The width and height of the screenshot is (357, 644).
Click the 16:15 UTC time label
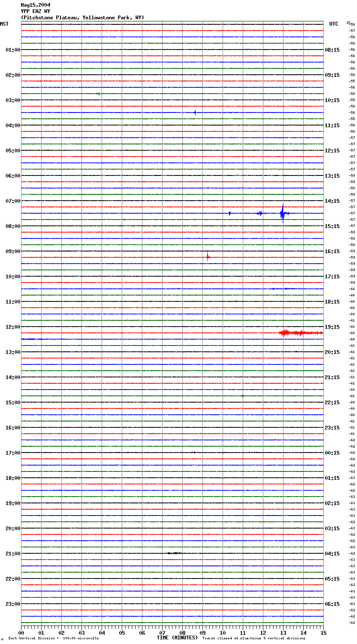coord(332,251)
